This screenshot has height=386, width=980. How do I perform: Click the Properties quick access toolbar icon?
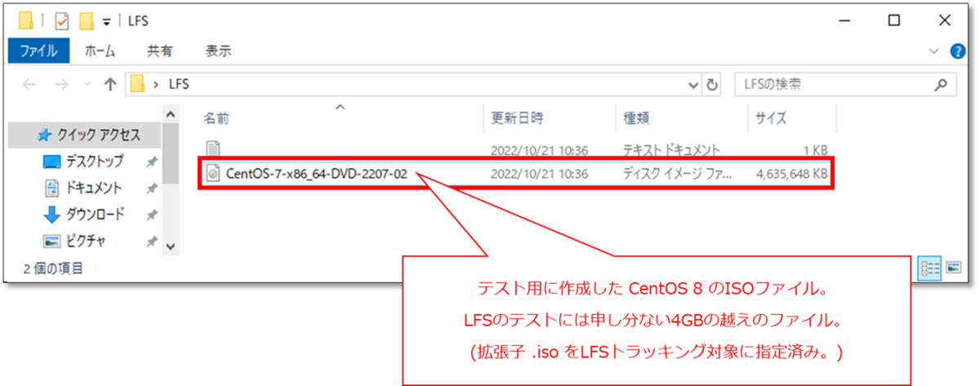pyautogui.click(x=62, y=20)
